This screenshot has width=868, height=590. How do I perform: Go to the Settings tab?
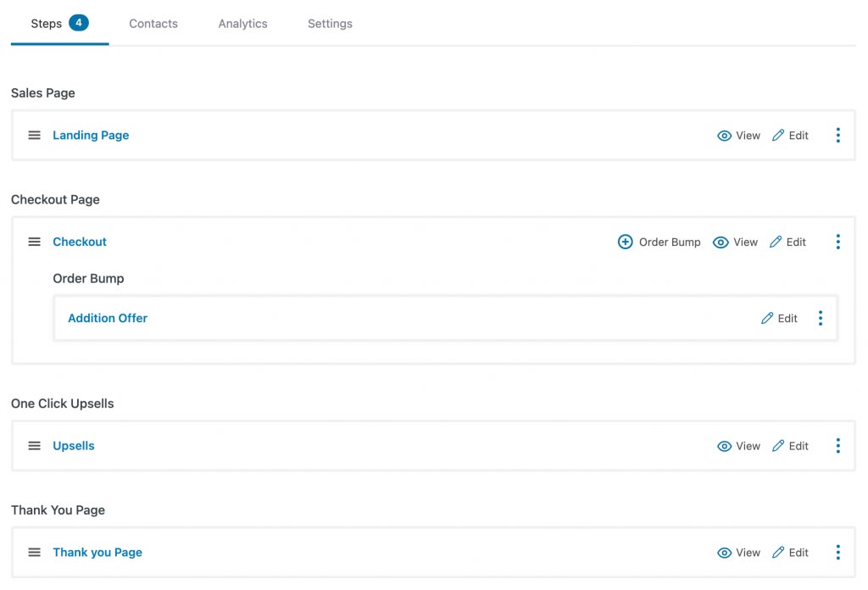point(330,24)
